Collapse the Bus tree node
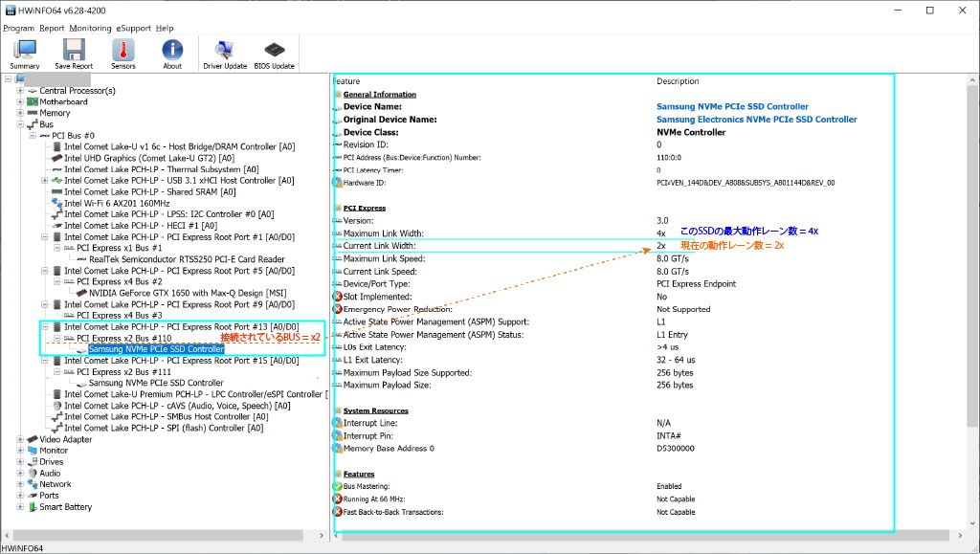The width and height of the screenshot is (980, 554). coord(20,124)
